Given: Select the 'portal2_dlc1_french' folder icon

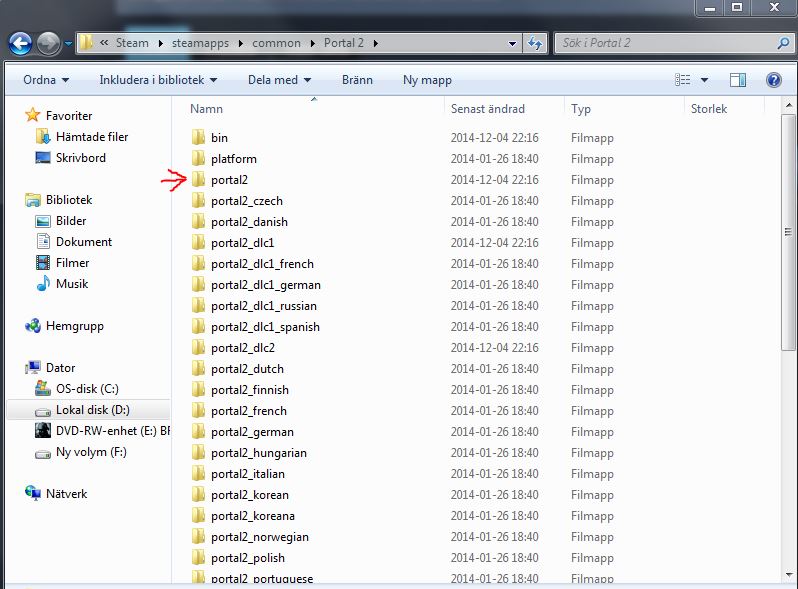Looking at the screenshot, I should pyautogui.click(x=198, y=264).
